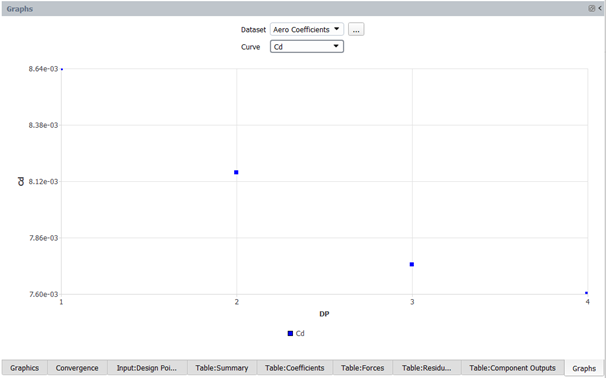Open the Input:Design Poi... tab
The image size is (606, 378).
[147, 368]
